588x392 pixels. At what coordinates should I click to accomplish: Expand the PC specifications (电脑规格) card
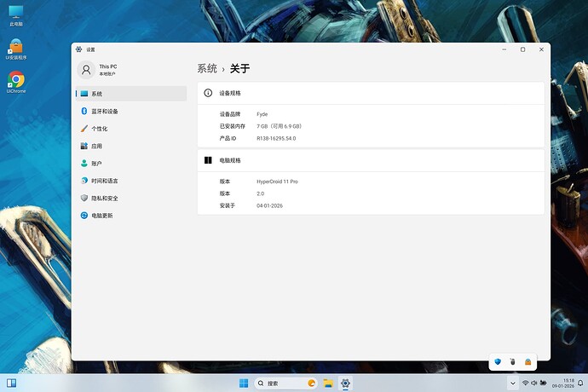point(371,160)
